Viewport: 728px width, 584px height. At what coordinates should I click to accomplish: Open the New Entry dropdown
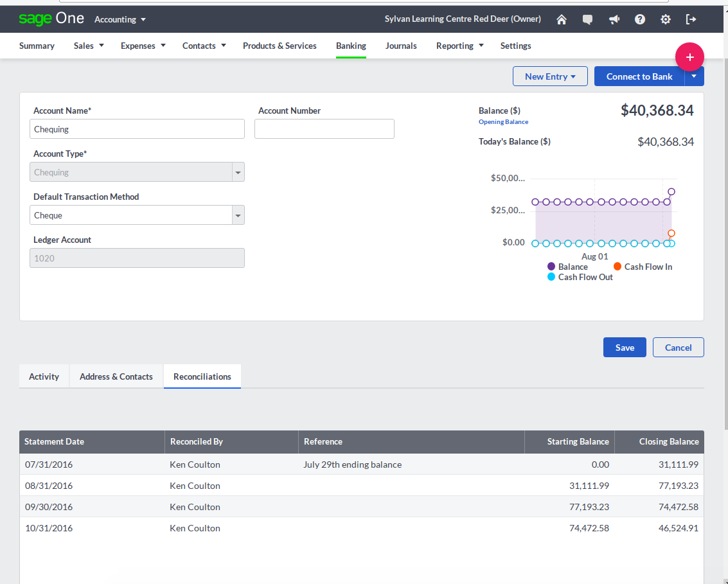tap(550, 76)
